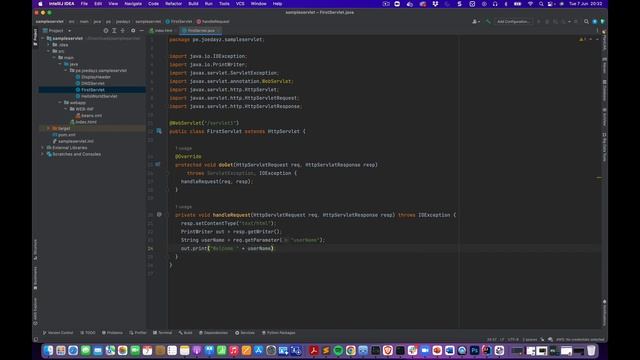
Task: Open Search Everywhere magnifier in IDE toolbar
Action: pyautogui.click(x=586, y=21)
